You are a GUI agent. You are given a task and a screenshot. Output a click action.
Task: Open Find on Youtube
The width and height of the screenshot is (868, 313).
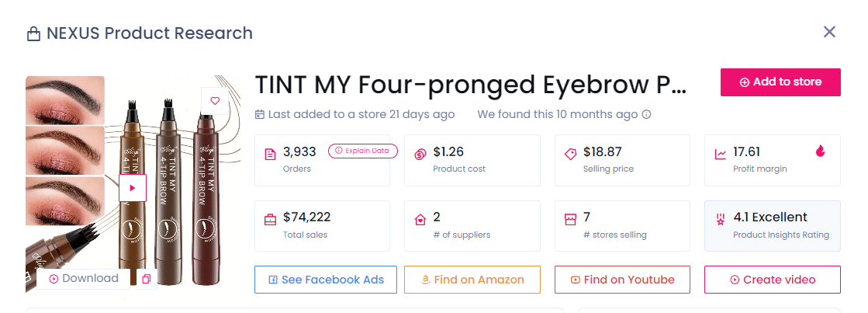pos(622,280)
